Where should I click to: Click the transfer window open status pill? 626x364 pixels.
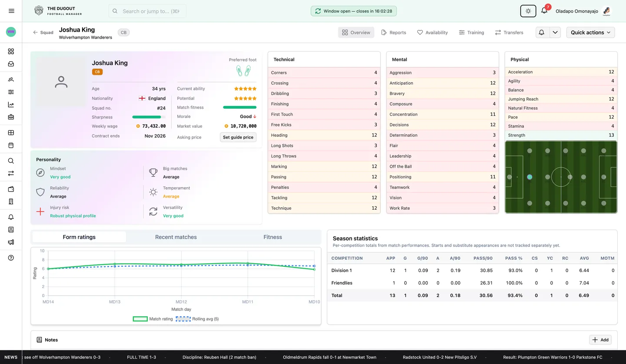(x=353, y=11)
